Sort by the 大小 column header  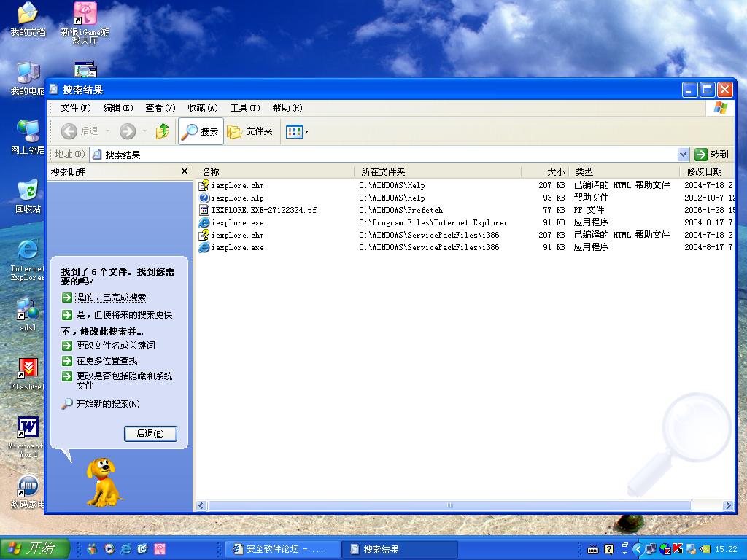545,172
